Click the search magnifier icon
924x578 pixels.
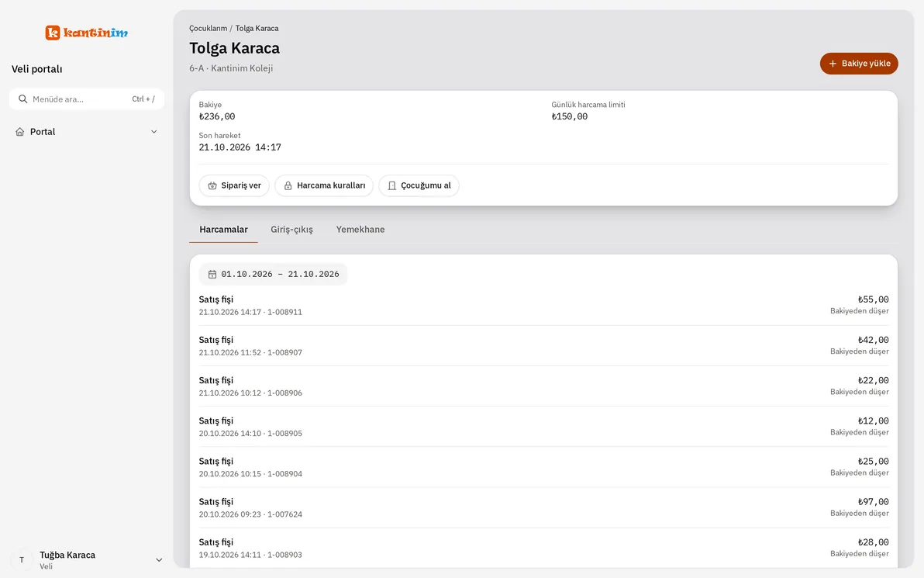pos(22,99)
